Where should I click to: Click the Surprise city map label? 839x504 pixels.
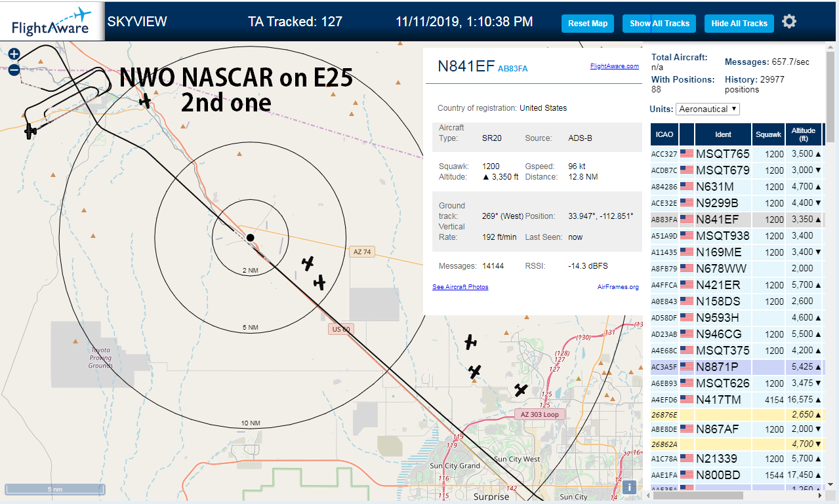tap(491, 497)
